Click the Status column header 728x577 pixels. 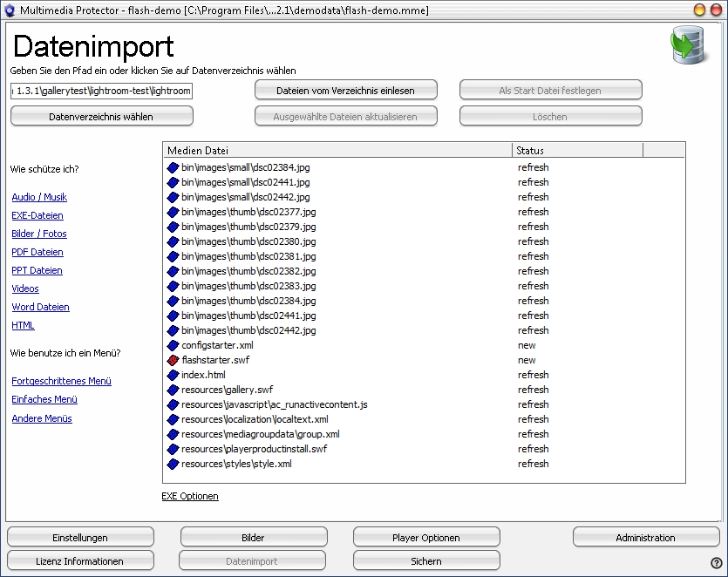(577, 151)
